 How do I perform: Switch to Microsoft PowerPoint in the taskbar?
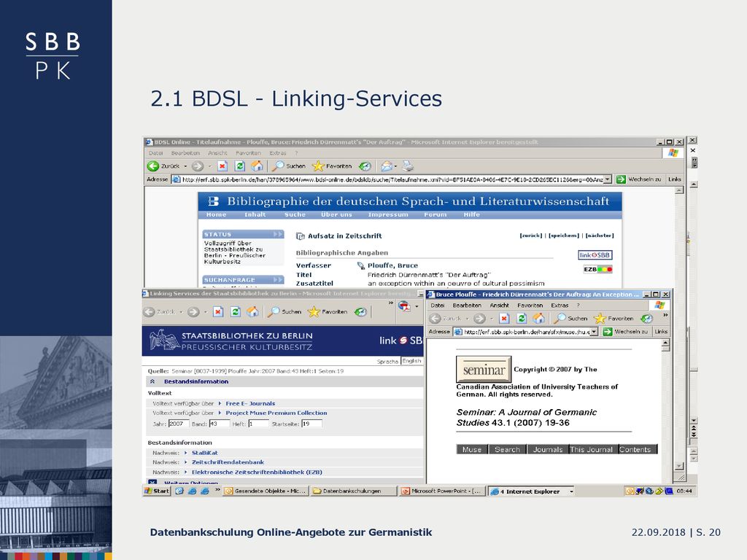click(x=441, y=491)
